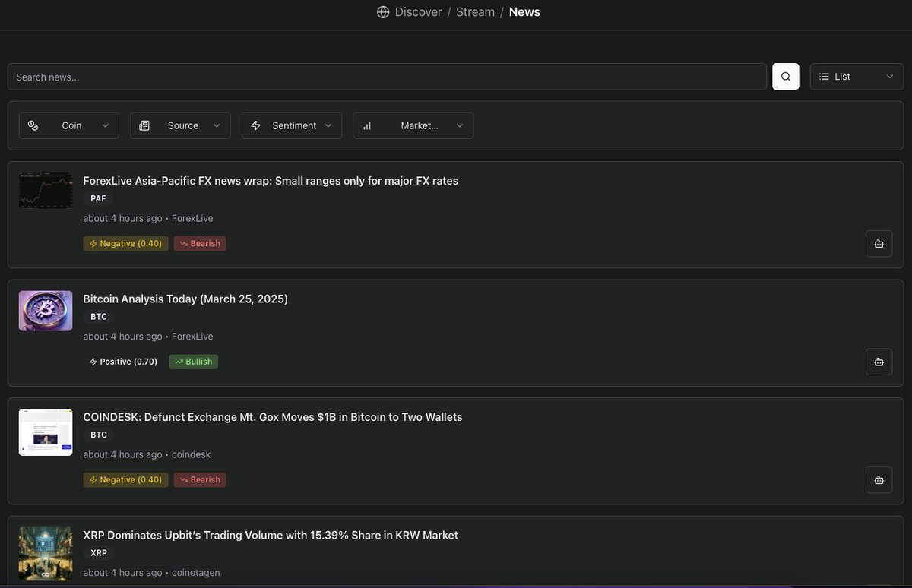The width and height of the screenshot is (912, 588).
Task: Click thumbnail of Mt. Gox article
Action: [46, 432]
